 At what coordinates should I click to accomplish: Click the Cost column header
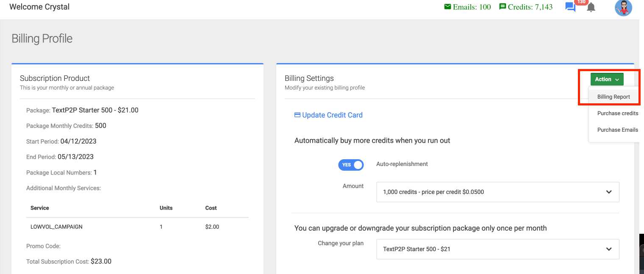[x=211, y=208]
